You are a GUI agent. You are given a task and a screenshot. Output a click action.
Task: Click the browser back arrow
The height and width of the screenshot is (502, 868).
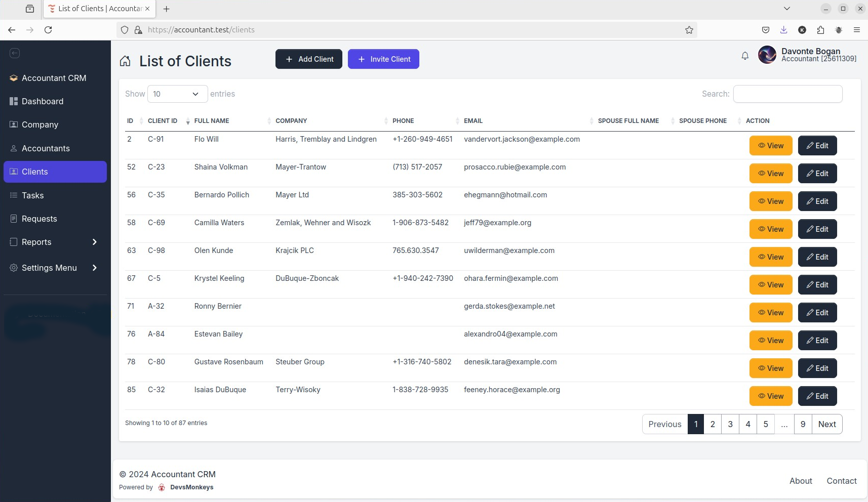[12, 30]
